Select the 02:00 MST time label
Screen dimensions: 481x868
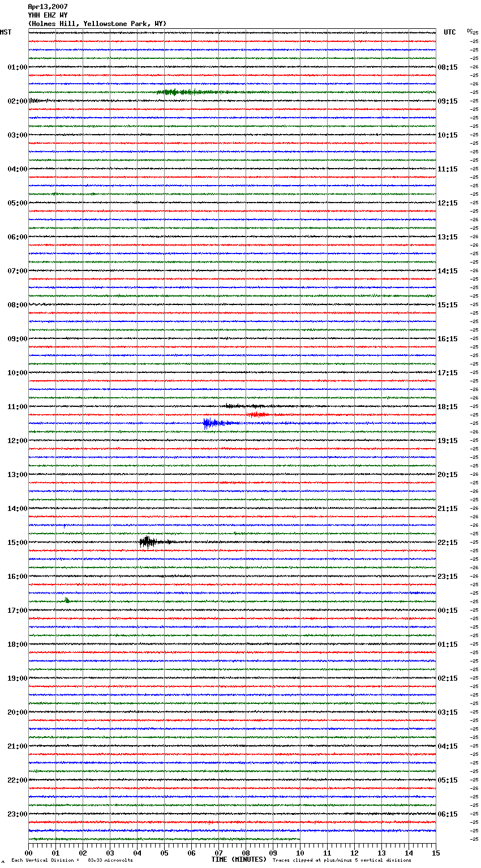17,101
